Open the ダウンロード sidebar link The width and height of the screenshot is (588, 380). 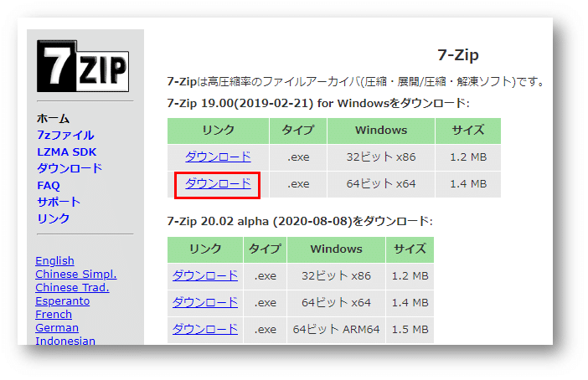[x=70, y=168]
